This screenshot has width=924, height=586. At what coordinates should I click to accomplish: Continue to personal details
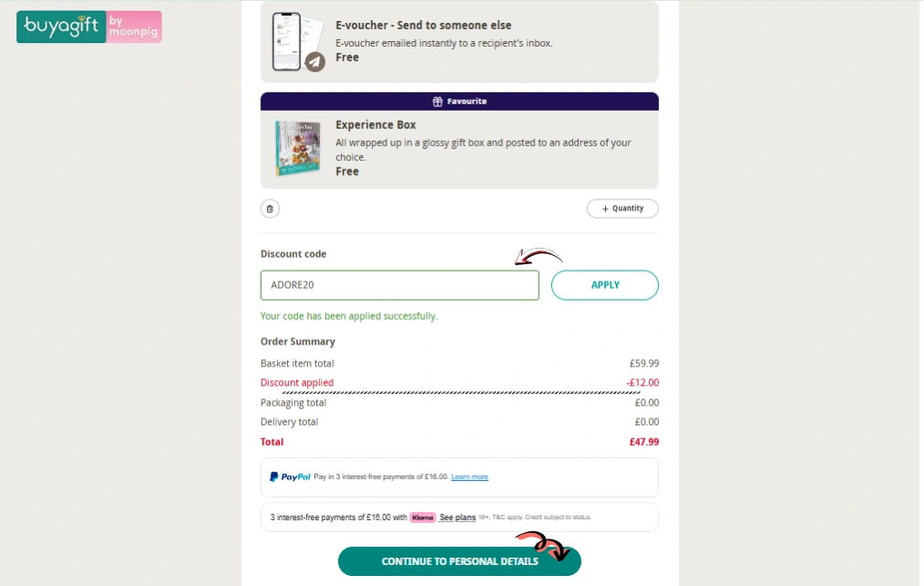pos(459,561)
